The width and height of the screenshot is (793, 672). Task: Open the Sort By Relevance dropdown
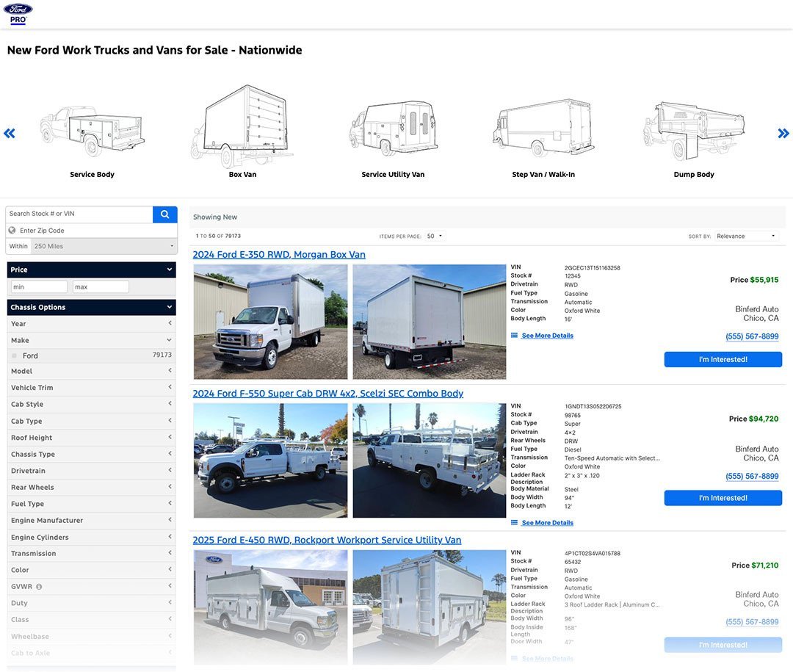coord(746,236)
